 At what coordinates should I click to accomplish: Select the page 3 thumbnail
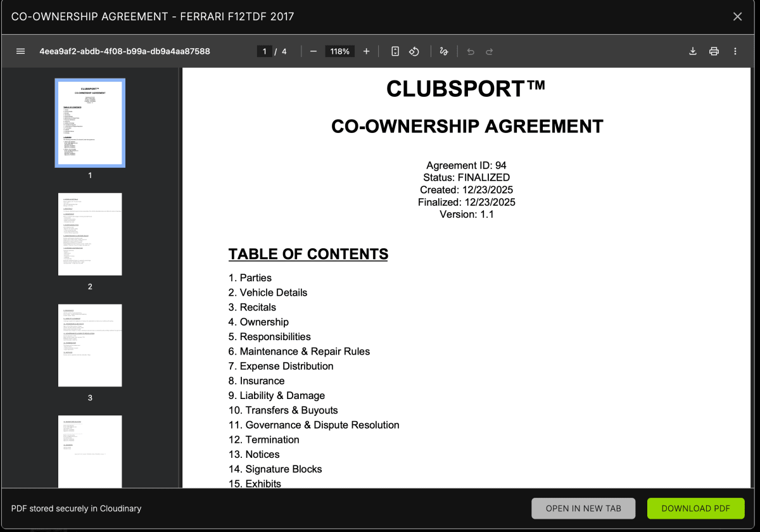point(90,345)
